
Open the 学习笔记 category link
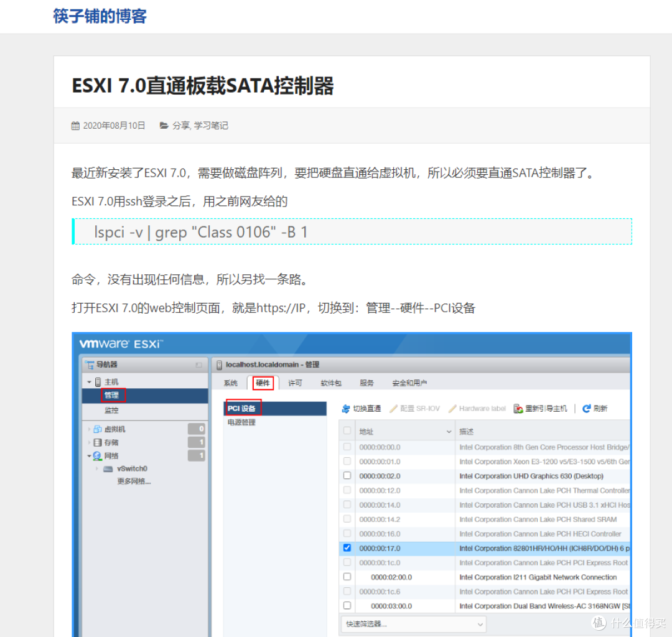pyautogui.click(x=212, y=125)
